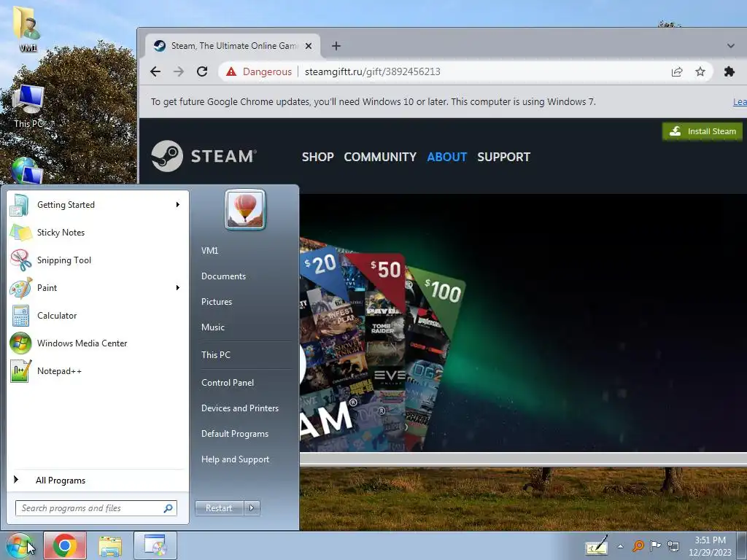Click the pen input tray icon

click(x=597, y=545)
